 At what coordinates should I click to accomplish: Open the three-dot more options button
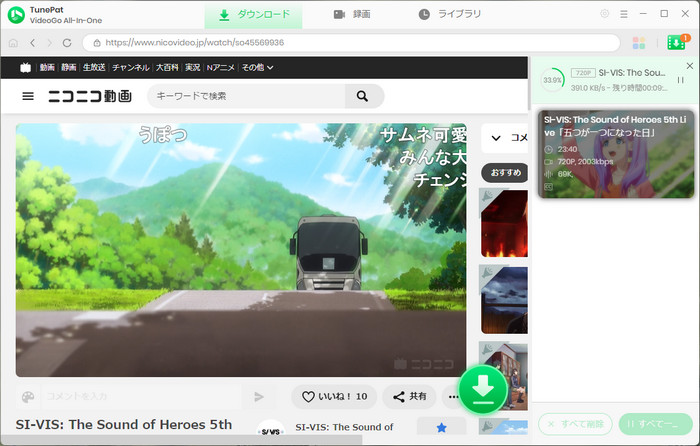pos(453,396)
